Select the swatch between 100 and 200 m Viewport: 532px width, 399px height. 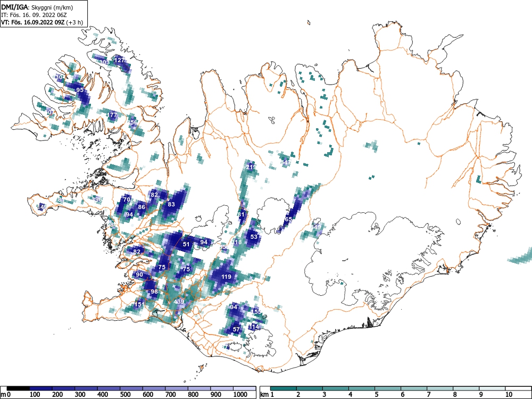[x=41, y=388]
